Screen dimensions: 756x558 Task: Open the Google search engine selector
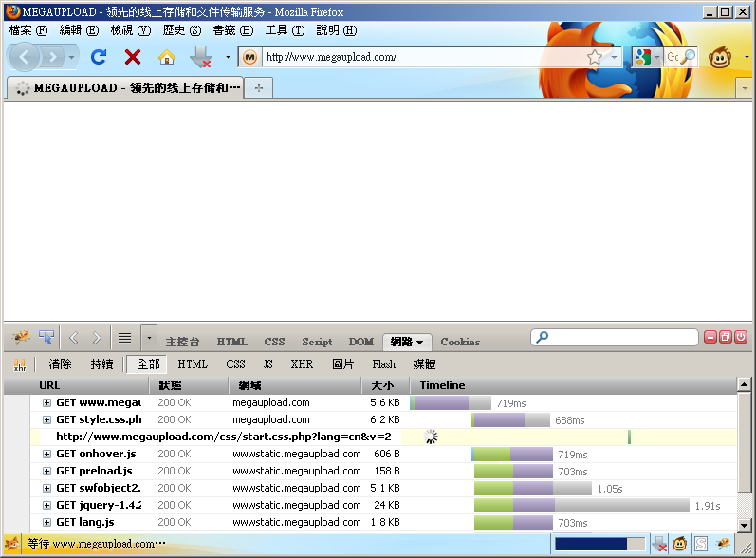pos(647,57)
